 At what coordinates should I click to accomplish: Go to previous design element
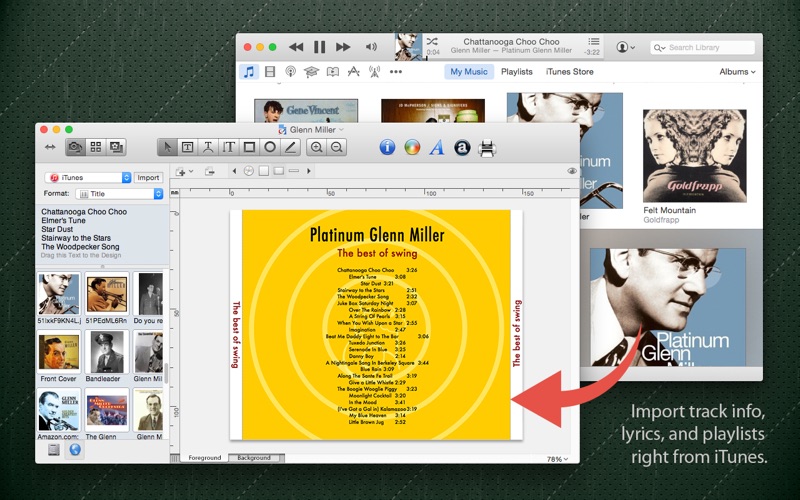click(x=234, y=171)
